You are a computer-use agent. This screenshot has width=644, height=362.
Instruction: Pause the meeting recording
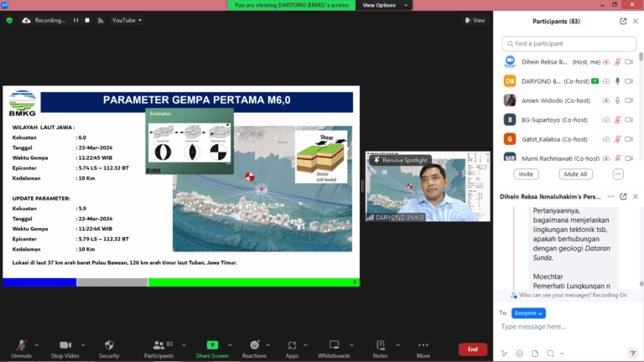click(x=75, y=20)
